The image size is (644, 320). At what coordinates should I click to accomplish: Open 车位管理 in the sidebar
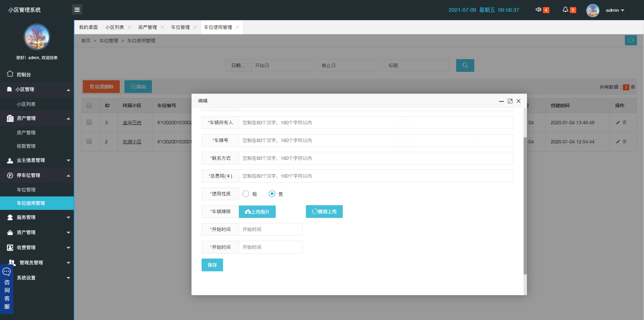[26, 190]
